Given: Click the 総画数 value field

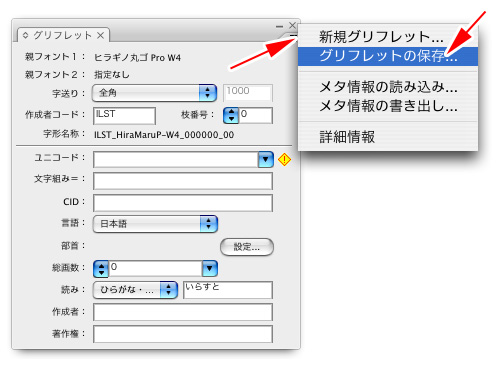Looking at the screenshot, I should (156, 268).
